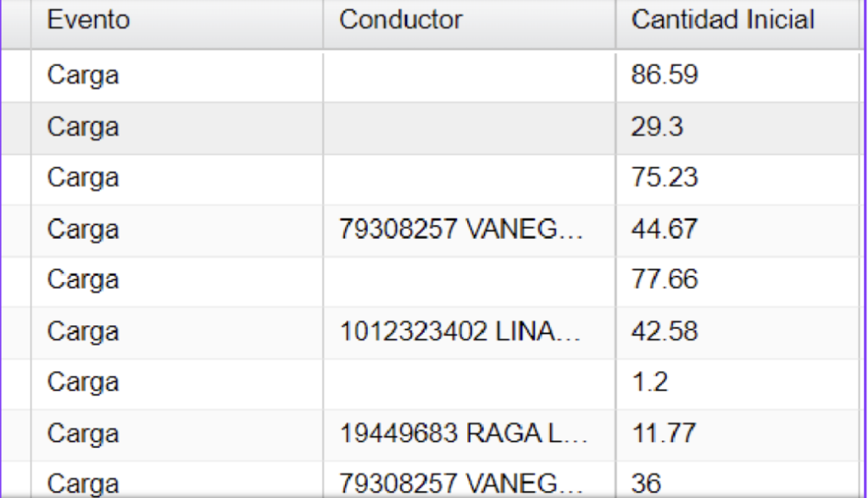Sort by the Conductor column header
This screenshot has height=498, width=868.
[x=470, y=24]
